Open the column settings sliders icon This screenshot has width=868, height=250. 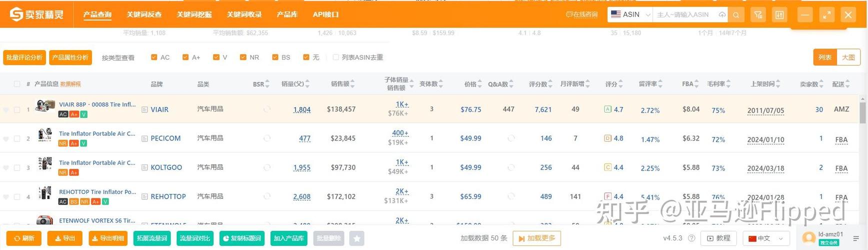click(779, 15)
